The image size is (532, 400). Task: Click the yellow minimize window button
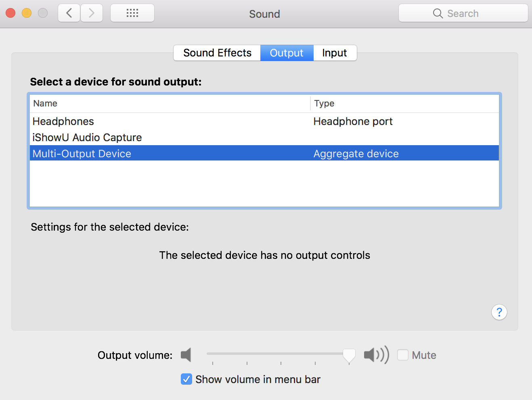(27, 13)
